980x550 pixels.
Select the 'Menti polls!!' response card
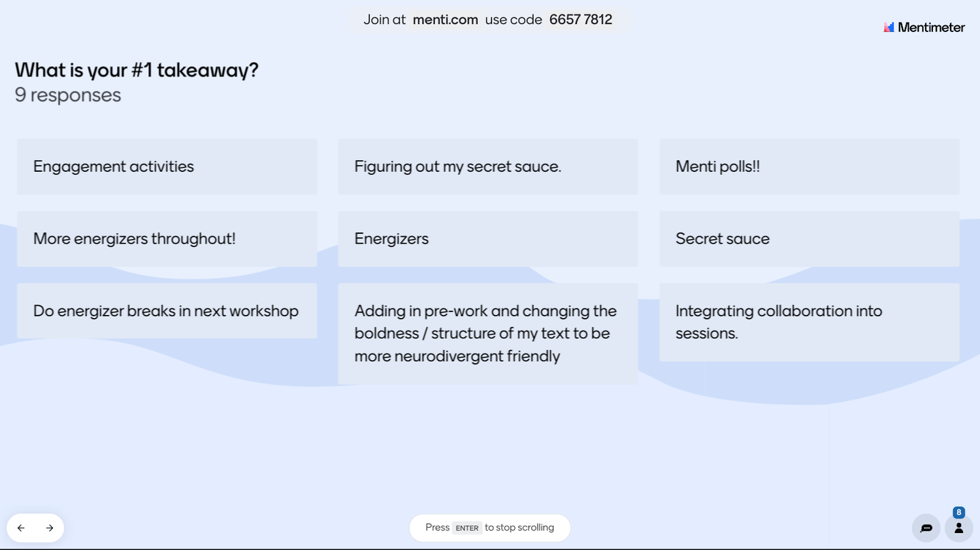point(809,167)
